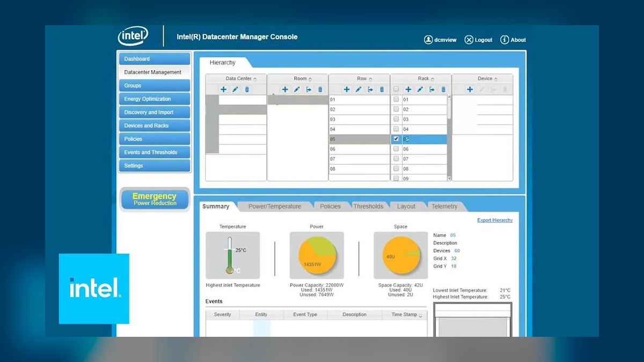This screenshot has height=362, width=644.
Task: Click the Rack list scroll-down arrow
Action: click(449, 178)
